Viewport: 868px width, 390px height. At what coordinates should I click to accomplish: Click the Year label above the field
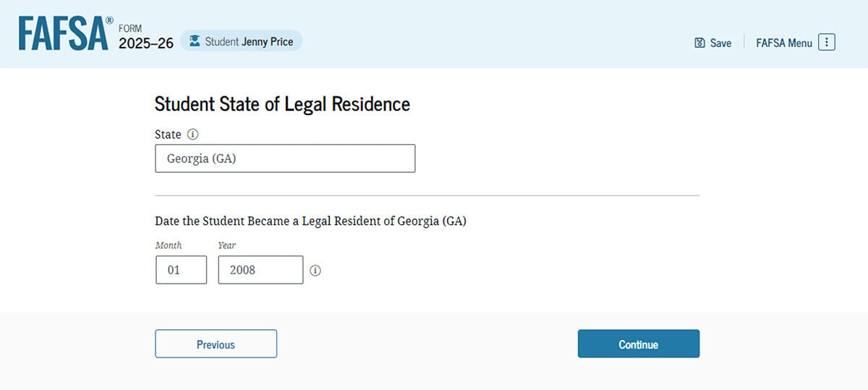point(227,245)
